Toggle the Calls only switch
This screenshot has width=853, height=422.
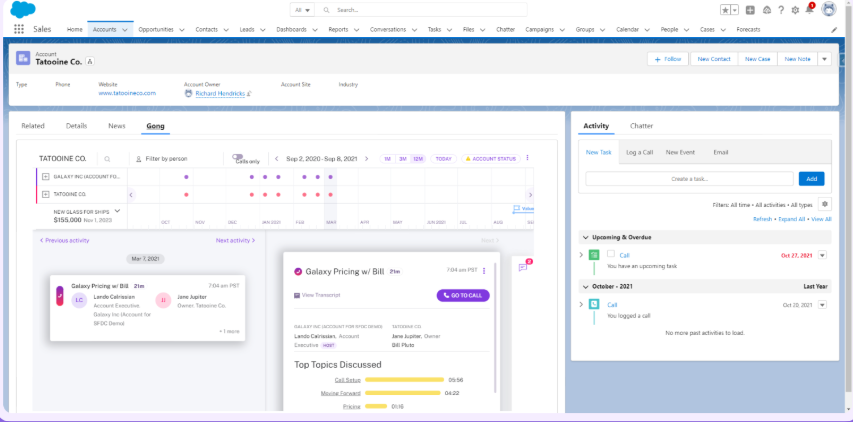pos(237,156)
